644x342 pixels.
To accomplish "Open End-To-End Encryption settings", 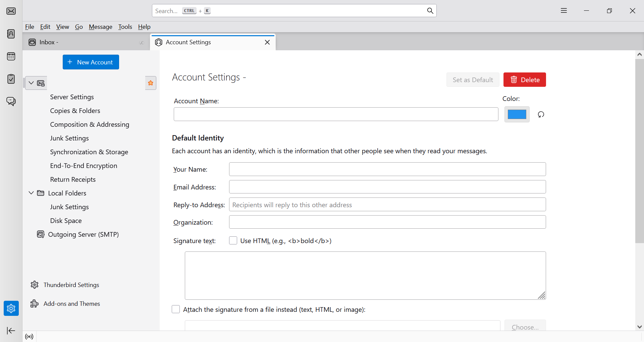I will (x=84, y=166).
